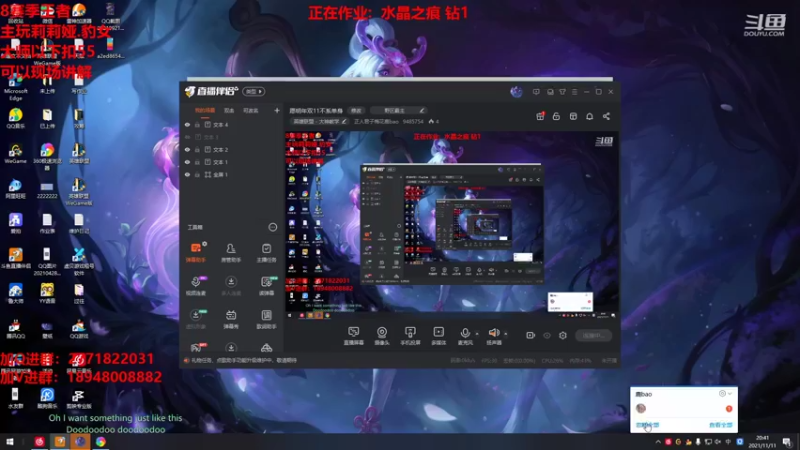Open the 主播任务 streamer tasks tool
This screenshot has height=450, width=800.
(266, 252)
